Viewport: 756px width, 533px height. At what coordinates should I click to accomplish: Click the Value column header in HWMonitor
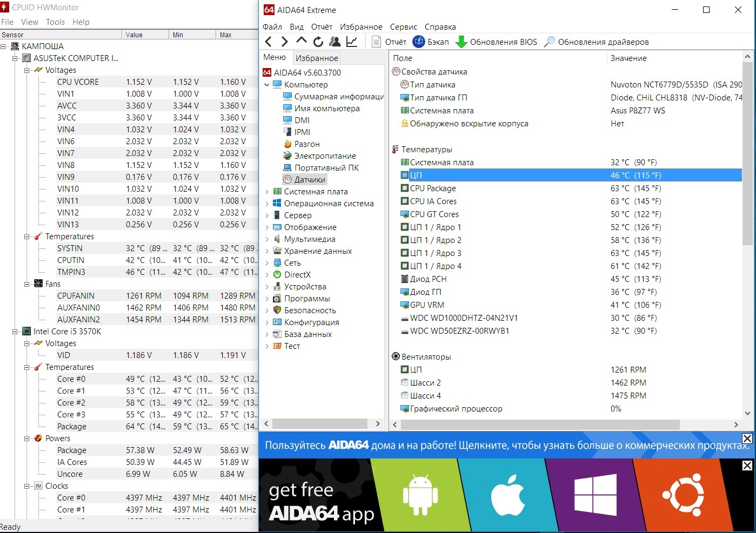145,35
